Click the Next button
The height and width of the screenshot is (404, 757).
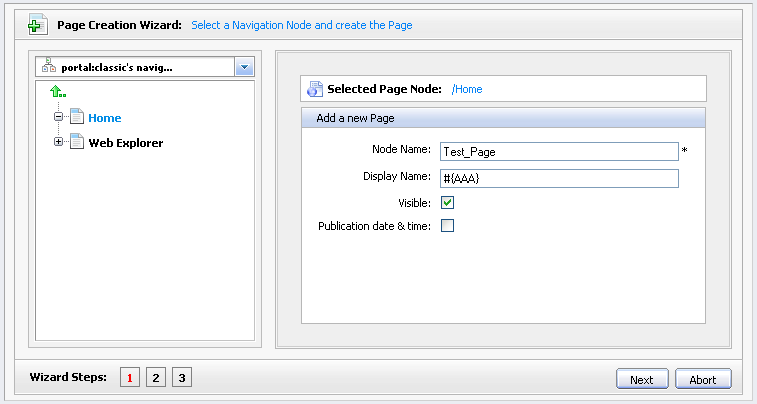click(642, 379)
